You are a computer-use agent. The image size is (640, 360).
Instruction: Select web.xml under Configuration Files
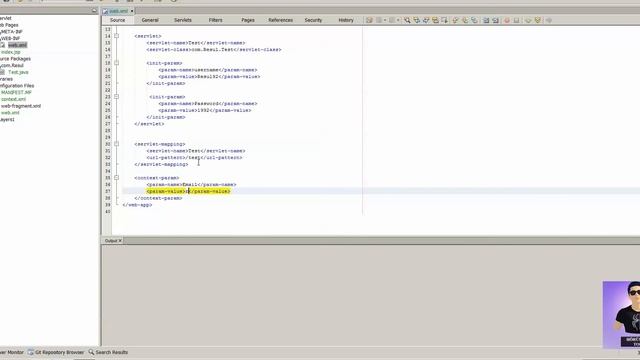click(10, 113)
